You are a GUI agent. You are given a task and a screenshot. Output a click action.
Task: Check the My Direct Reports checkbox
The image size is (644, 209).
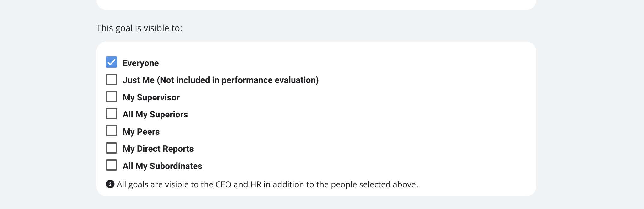click(x=112, y=148)
